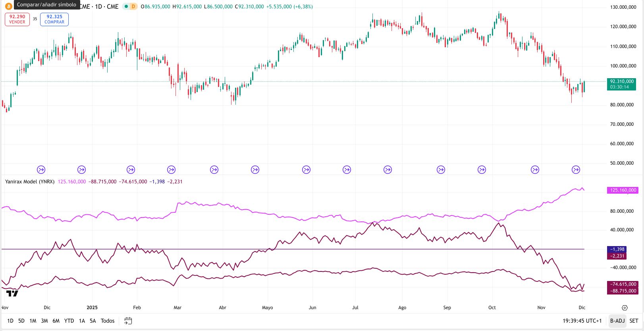
Task: Toggle the B-ADJ back-adjustment button
Action: 617,321
